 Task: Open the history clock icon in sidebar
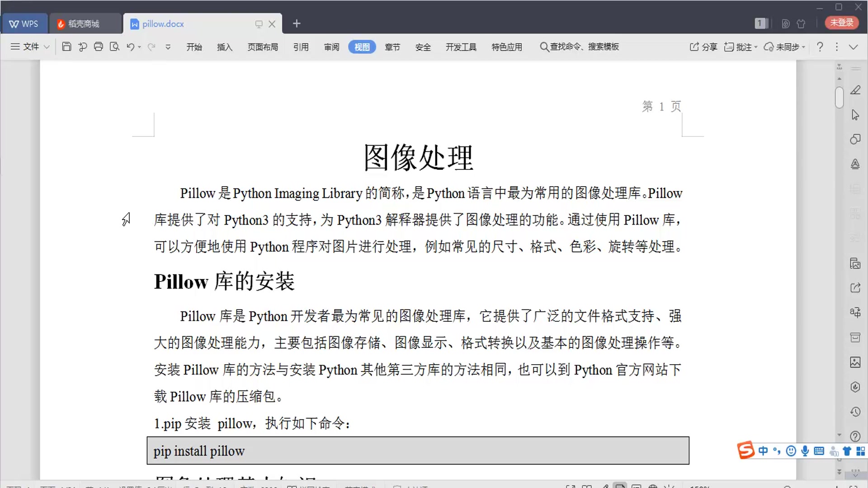click(x=855, y=411)
